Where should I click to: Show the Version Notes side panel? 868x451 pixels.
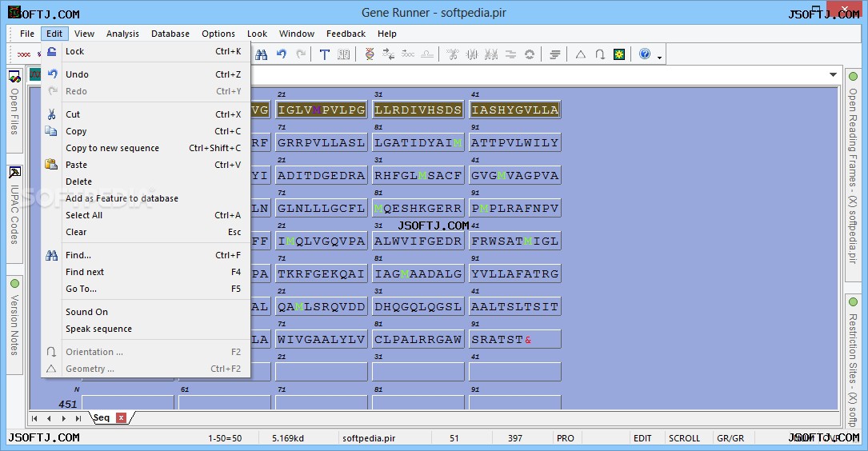[x=14, y=325]
